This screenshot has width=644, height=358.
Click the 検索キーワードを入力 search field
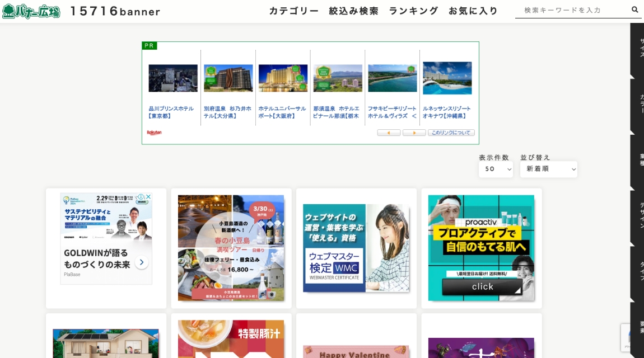point(572,10)
